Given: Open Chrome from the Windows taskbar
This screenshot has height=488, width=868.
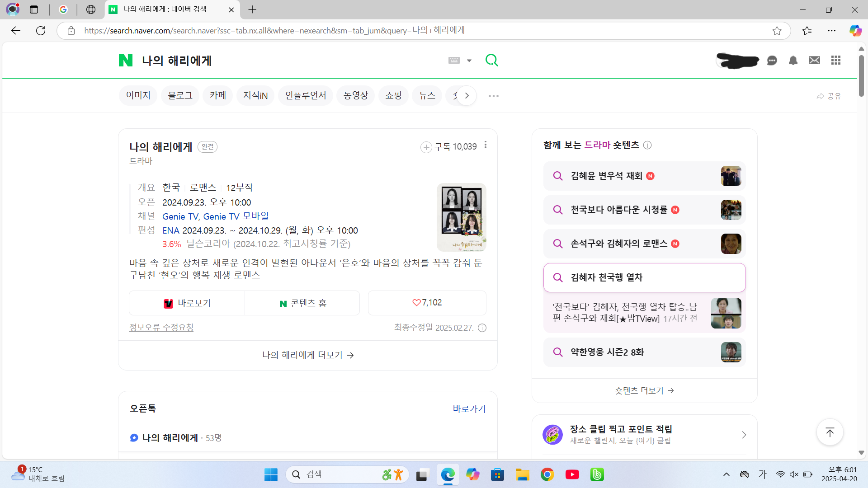Looking at the screenshot, I should pos(547,474).
